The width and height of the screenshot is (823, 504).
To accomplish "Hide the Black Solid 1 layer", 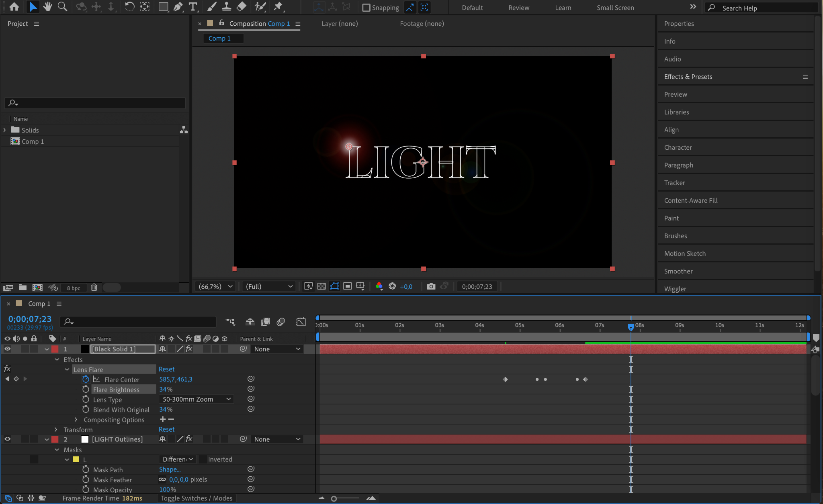I will [x=7, y=349].
